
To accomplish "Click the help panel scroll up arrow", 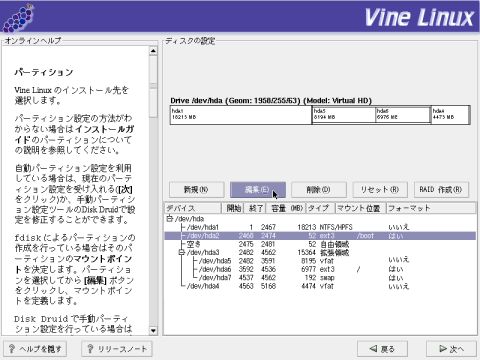I will click(153, 51).
